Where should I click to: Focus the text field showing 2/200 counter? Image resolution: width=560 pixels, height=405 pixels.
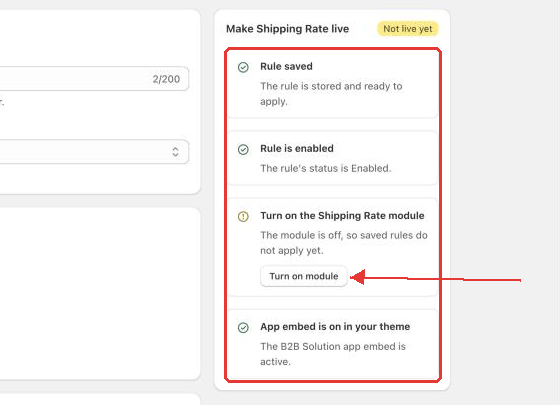tap(94, 79)
